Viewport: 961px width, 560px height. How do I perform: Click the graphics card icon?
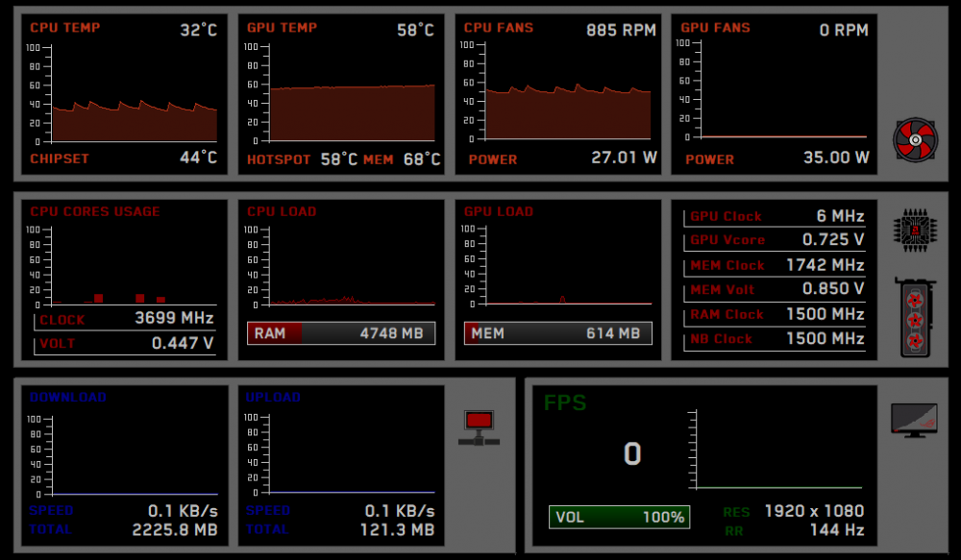point(915,317)
